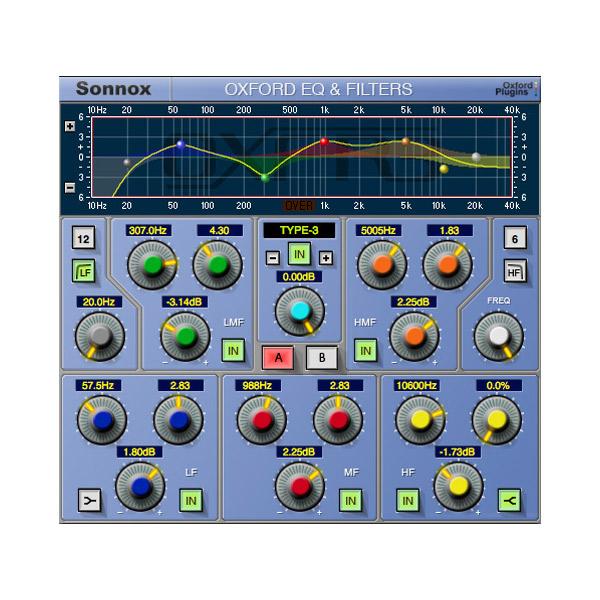
Task: Toggle the LMF band IN button
Action: (x=232, y=350)
